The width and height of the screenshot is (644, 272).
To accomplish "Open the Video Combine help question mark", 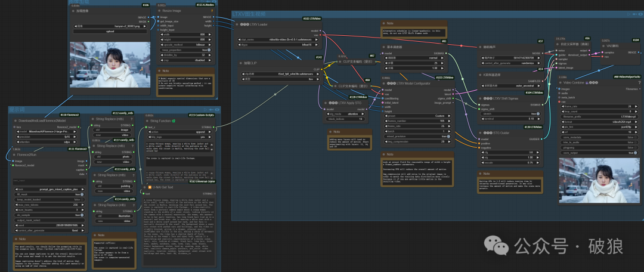I will pyautogui.click(x=639, y=82).
